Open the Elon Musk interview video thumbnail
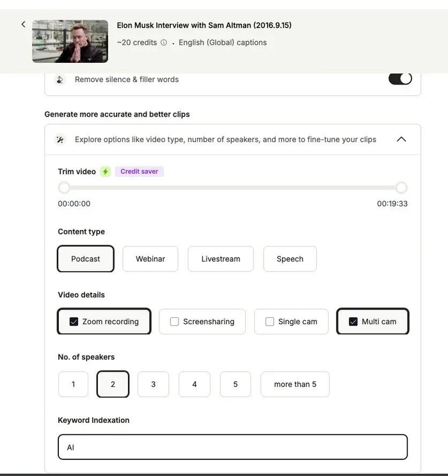This screenshot has width=448, height=476. tap(70, 42)
